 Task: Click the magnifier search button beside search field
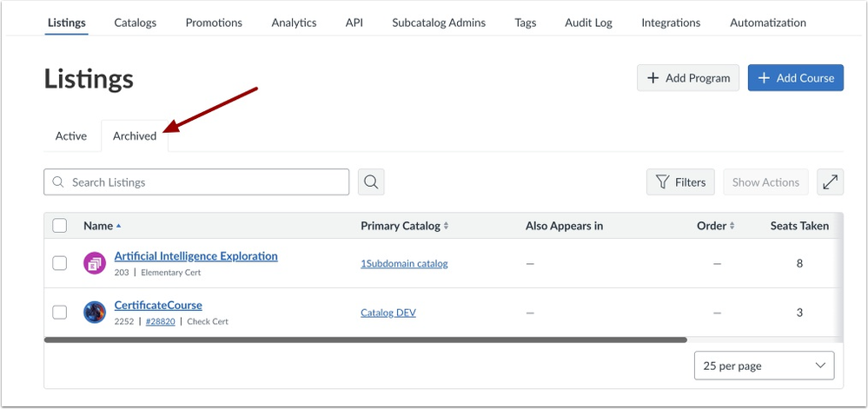pos(371,182)
